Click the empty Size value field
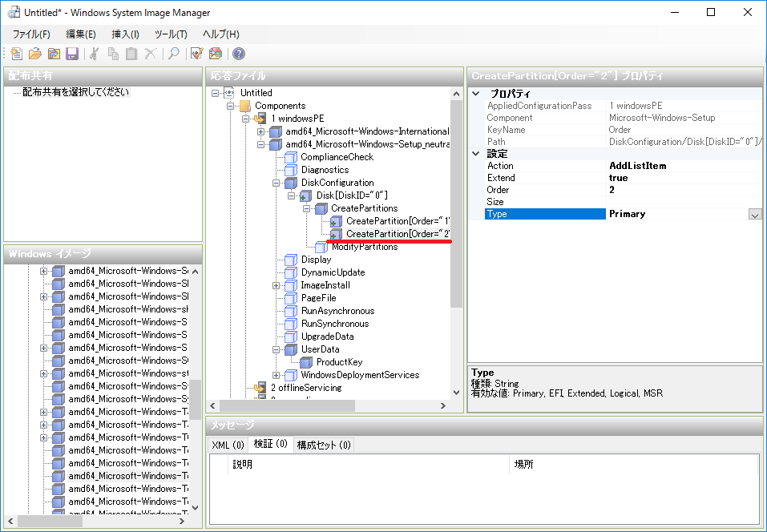This screenshot has height=532, width=767. [684, 202]
